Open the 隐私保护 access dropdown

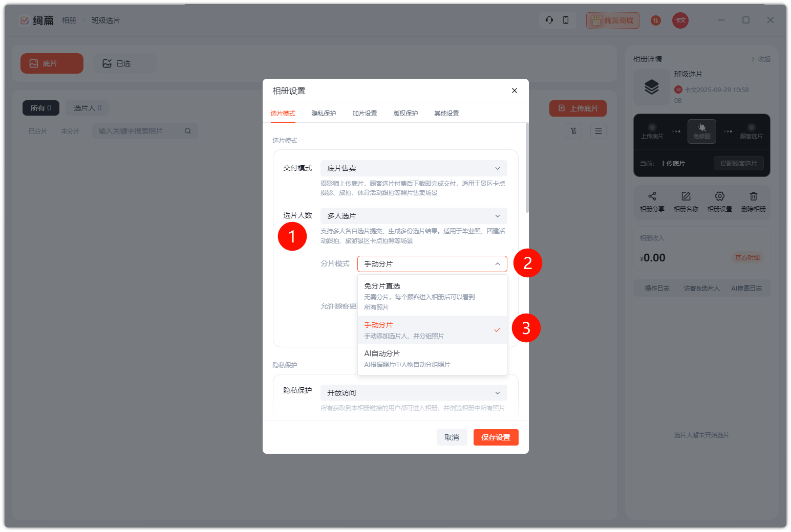(413, 393)
